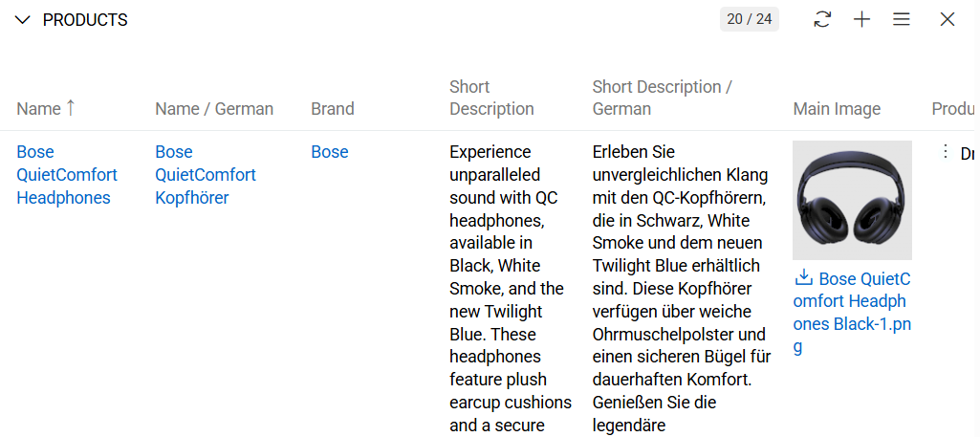
Task: Add a new product with plus icon
Action: pyautogui.click(x=862, y=20)
